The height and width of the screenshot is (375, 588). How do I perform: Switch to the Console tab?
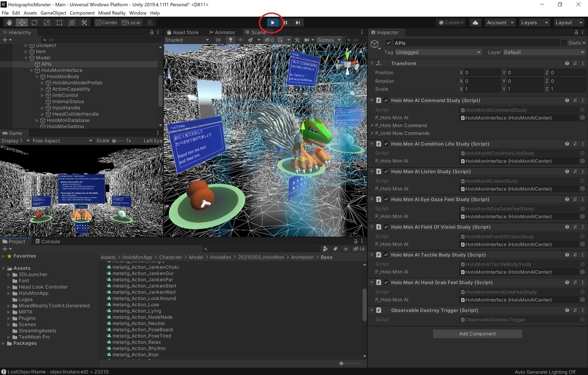tap(47, 241)
